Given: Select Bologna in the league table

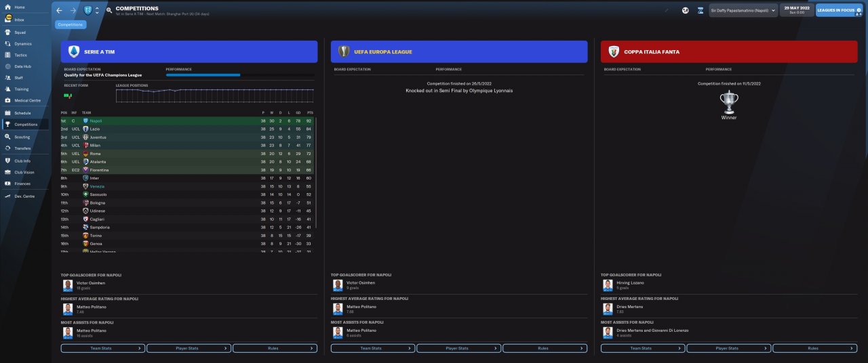Looking at the screenshot, I should [x=187, y=202].
